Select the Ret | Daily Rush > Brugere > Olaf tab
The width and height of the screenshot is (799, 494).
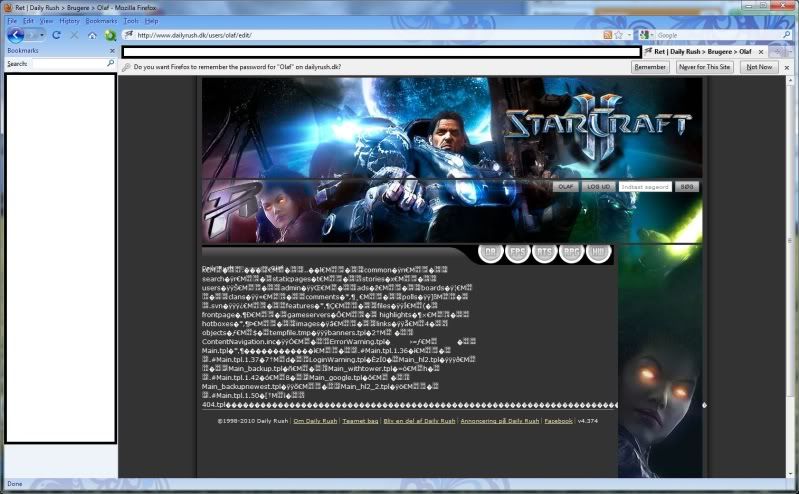click(703, 52)
